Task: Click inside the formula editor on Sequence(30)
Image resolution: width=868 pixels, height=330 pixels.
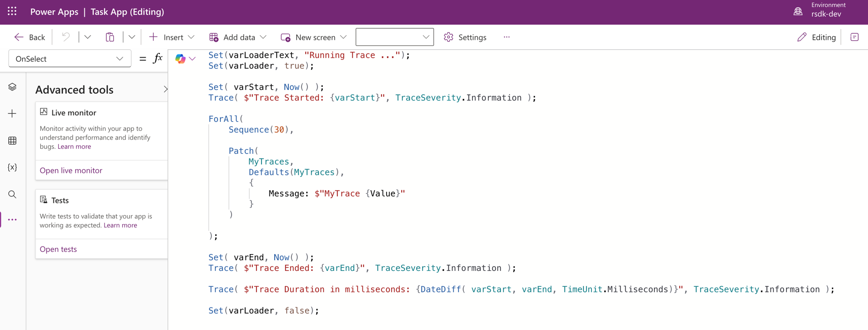Action: 260,130
